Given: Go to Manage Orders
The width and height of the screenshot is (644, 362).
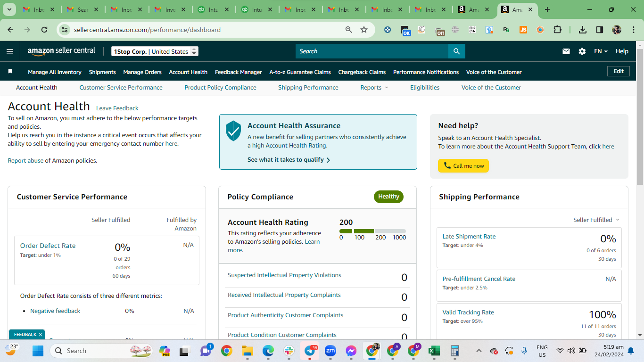Looking at the screenshot, I should 142,72.
